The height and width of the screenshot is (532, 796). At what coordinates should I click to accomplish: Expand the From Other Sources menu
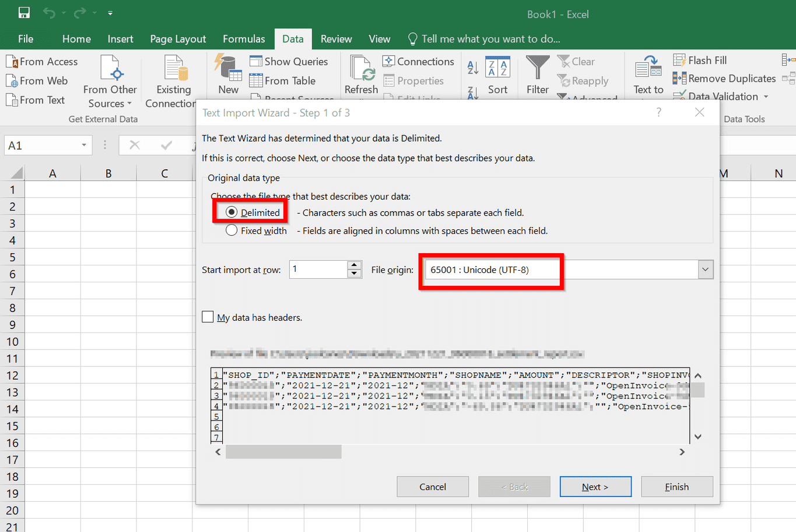[110, 82]
